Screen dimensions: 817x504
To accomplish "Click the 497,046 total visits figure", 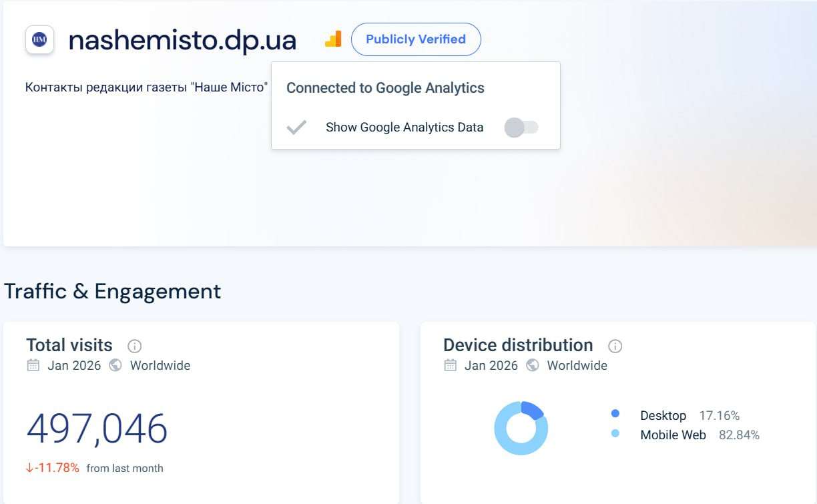I will coord(97,429).
